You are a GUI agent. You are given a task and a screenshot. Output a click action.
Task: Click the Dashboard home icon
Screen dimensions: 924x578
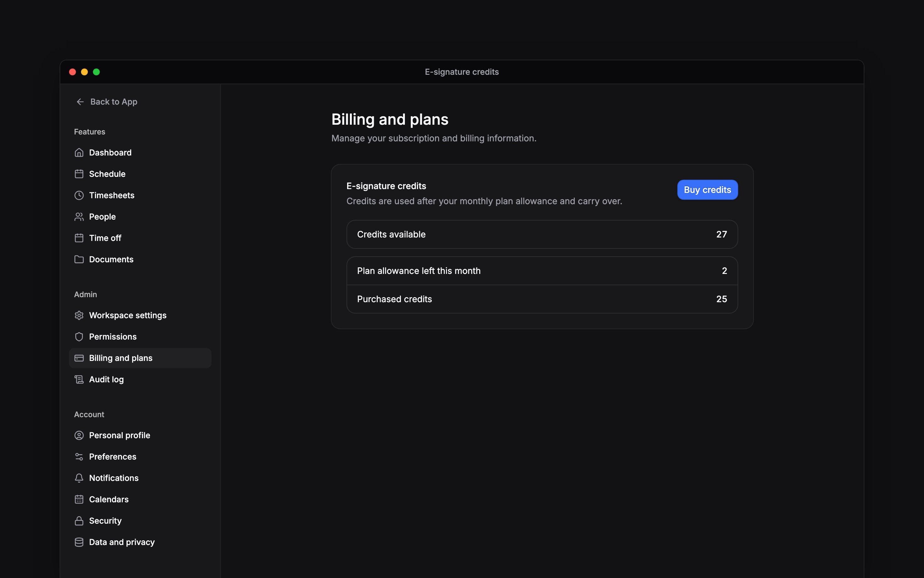[x=79, y=153]
